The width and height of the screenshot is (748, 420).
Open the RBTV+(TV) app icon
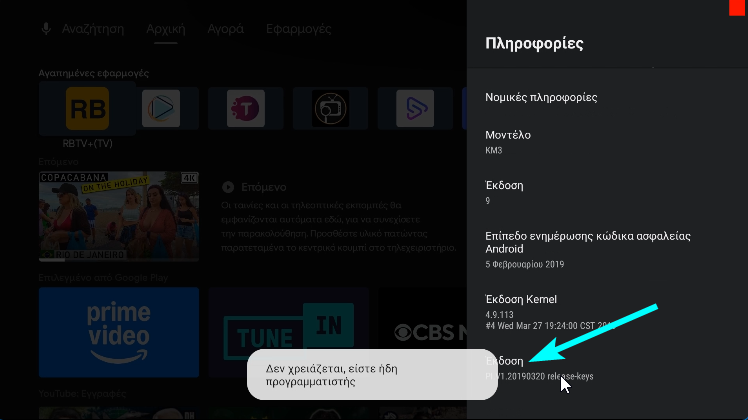87,109
